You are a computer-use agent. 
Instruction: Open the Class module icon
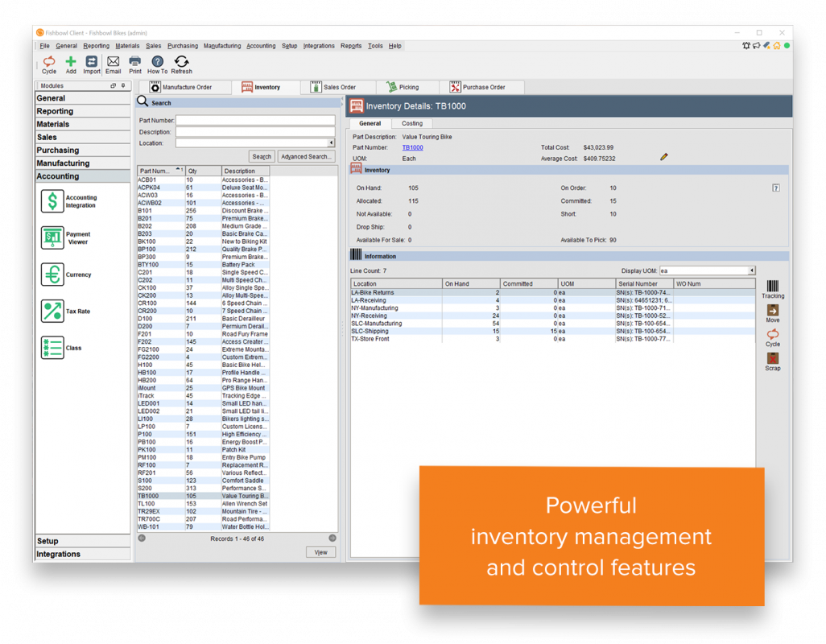[52, 348]
